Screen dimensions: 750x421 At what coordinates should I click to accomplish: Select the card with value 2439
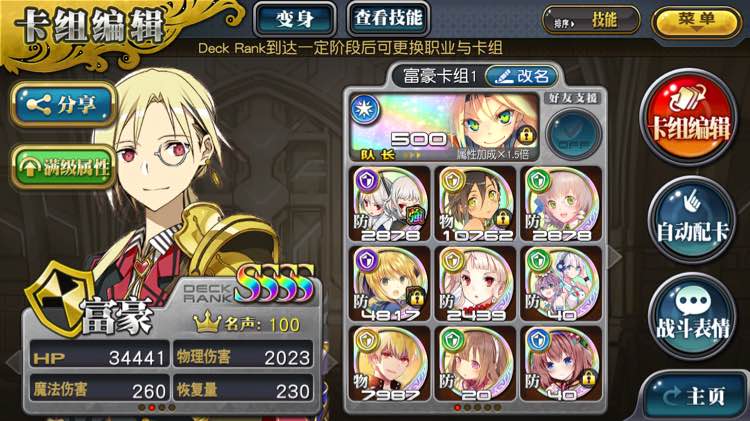pos(476,284)
